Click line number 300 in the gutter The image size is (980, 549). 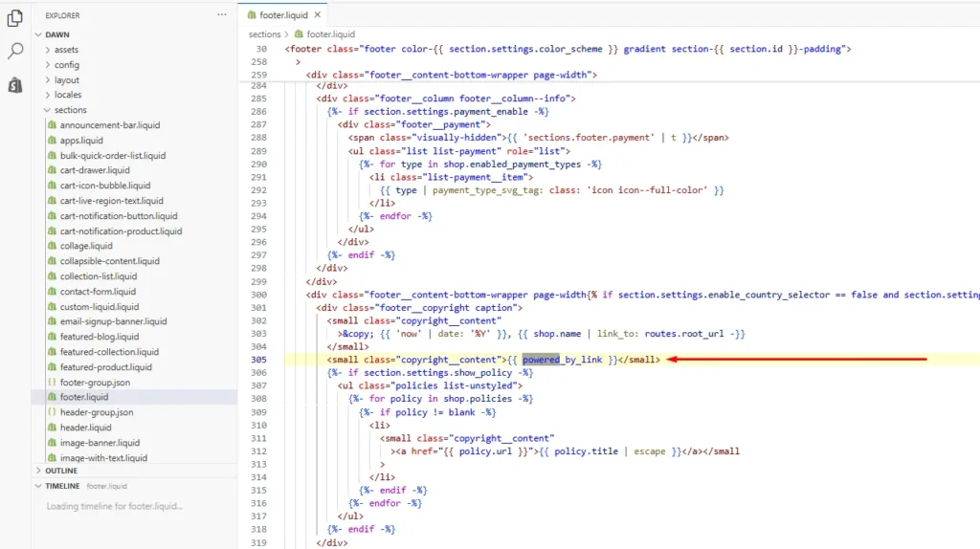pyautogui.click(x=258, y=295)
